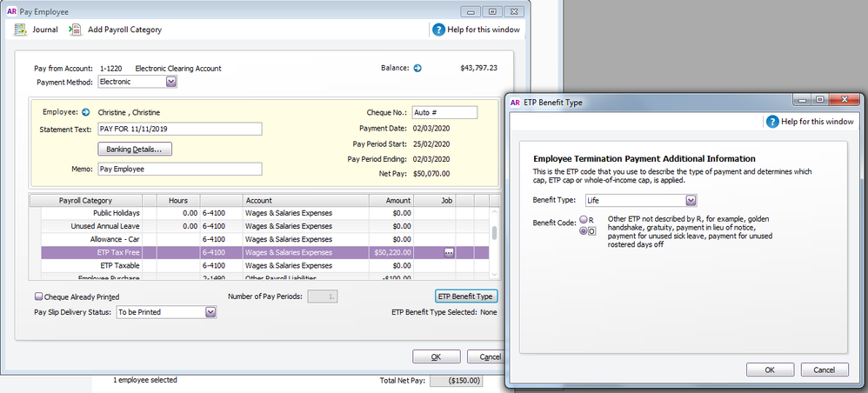Expand the Payment Method dropdown
Image resolution: width=868 pixels, height=393 pixels.
[x=170, y=82]
